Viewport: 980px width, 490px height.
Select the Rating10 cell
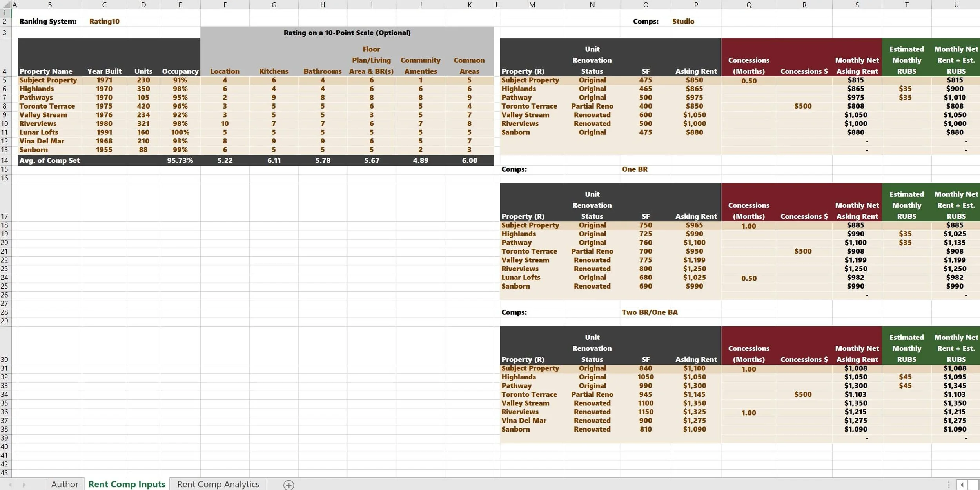(x=104, y=21)
